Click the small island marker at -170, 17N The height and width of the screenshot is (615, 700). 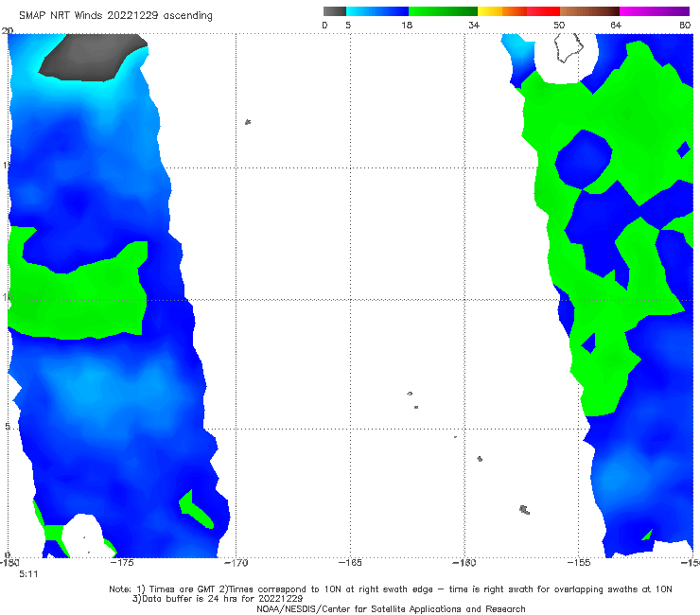click(x=248, y=122)
